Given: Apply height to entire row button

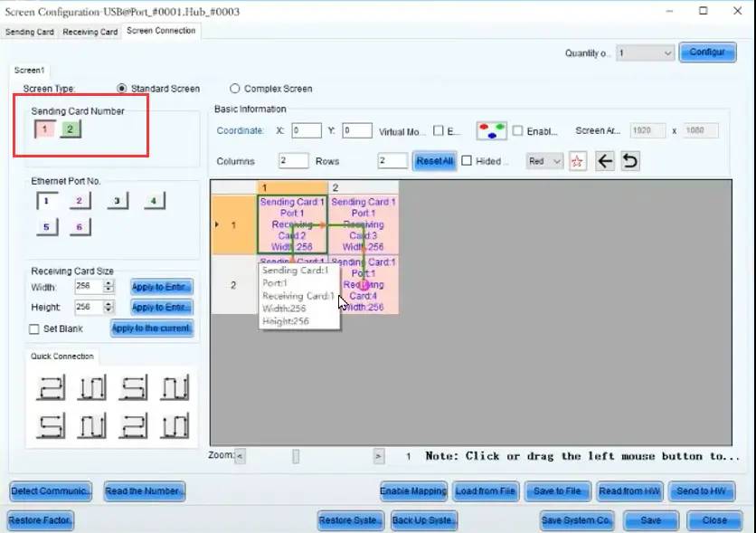Looking at the screenshot, I should pyautogui.click(x=162, y=308).
